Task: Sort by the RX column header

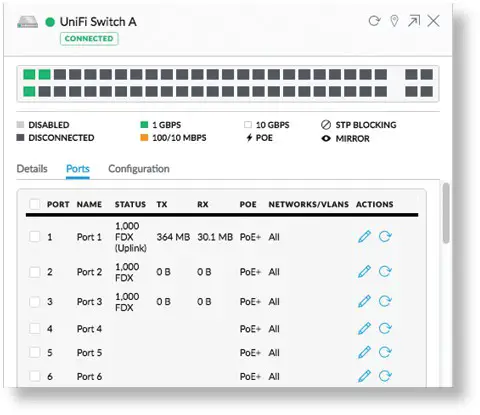Action: 203,204
